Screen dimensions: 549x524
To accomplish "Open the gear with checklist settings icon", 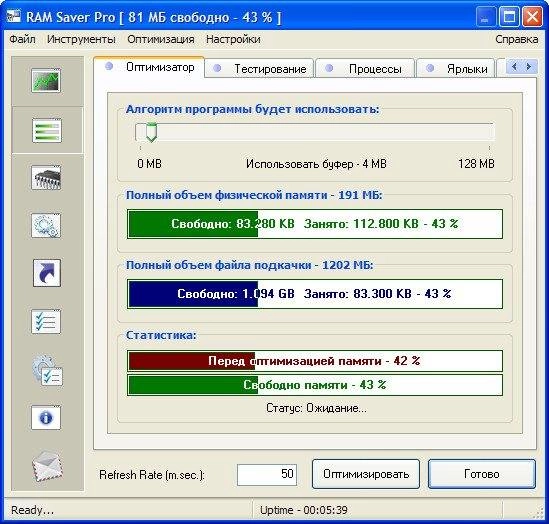I will point(47,370).
